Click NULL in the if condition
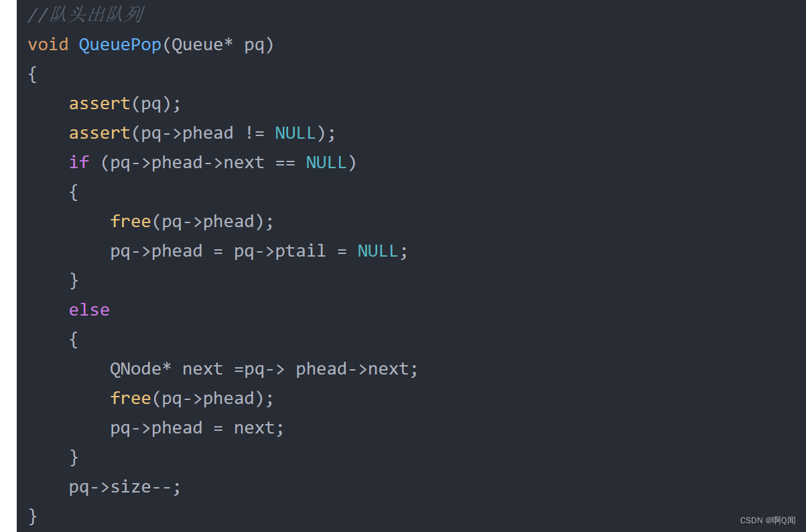Image resolution: width=806 pixels, height=532 pixels. tap(326, 162)
